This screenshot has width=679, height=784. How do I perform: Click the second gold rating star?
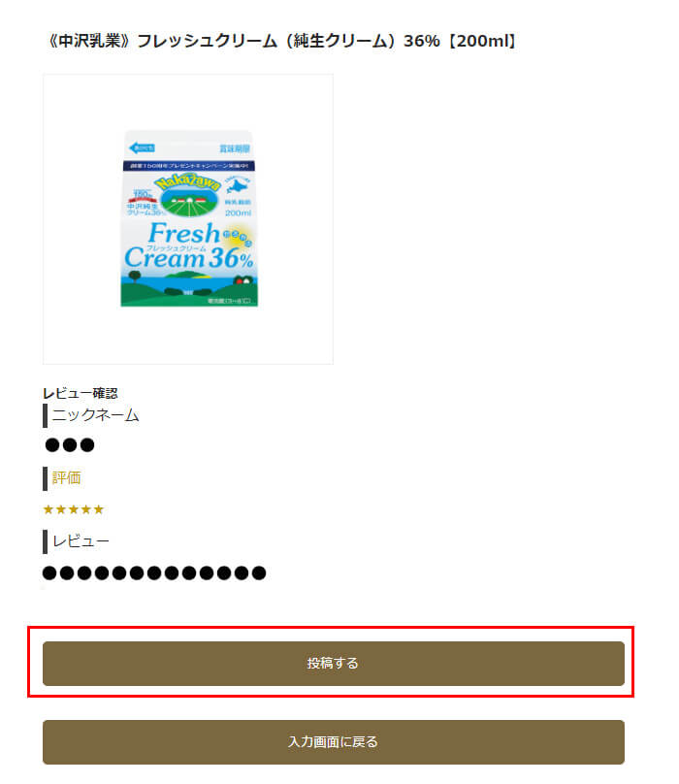(61, 509)
